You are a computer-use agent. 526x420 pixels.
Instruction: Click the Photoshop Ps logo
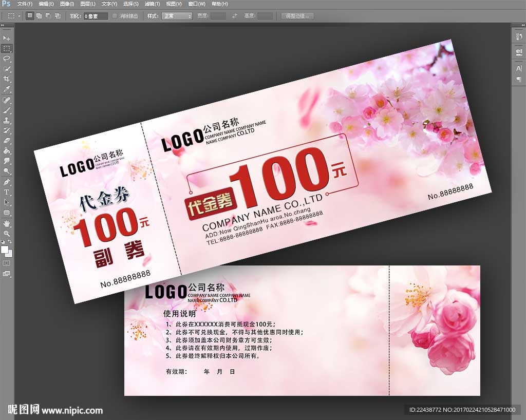(x=6, y=4)
